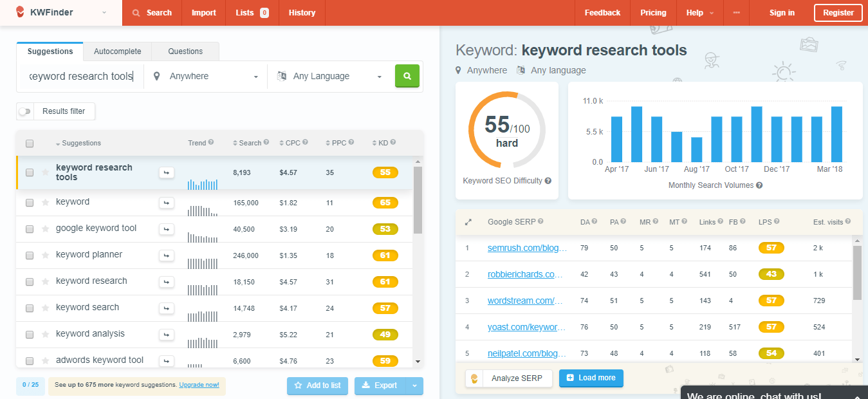Click the Sign in link
Image resolution: width=868 pixels, height=399 pixels.
coord(782,13)
